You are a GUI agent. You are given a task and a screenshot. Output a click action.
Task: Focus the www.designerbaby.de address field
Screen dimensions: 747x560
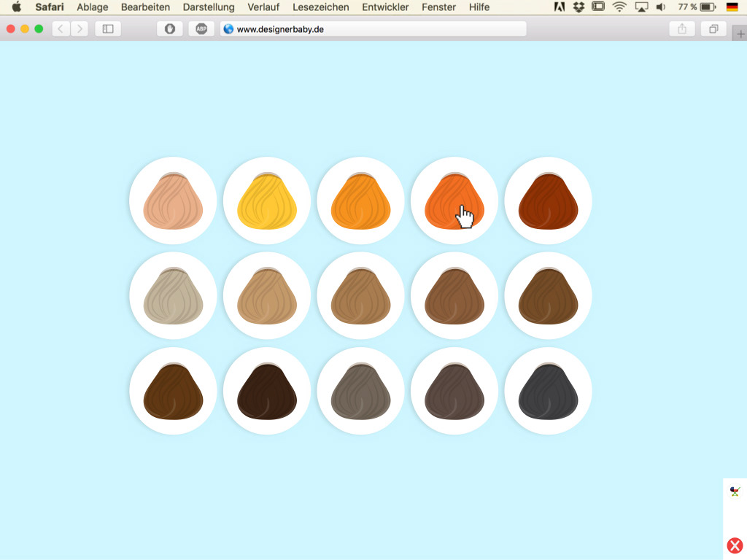pos(373,29)
